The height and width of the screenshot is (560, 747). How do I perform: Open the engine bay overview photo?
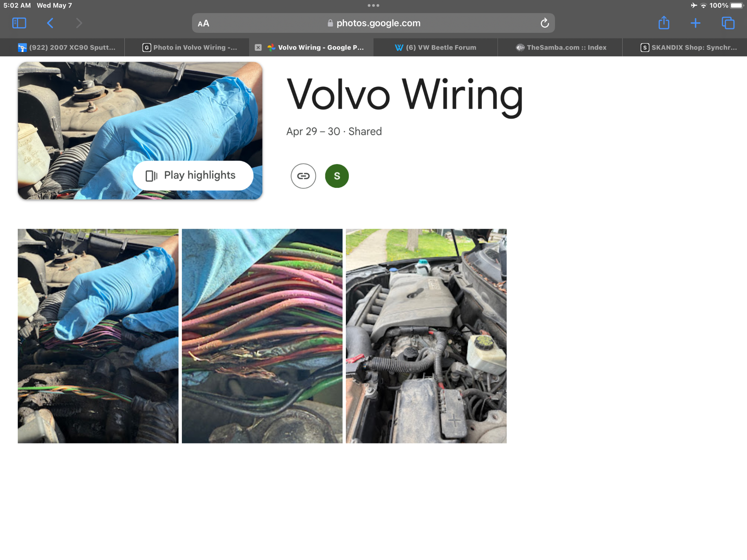tap(426, 336)
